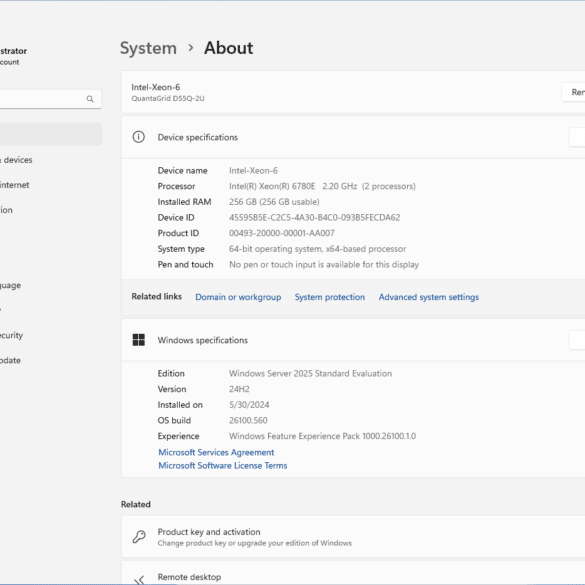This screenshot has width=585, height=585.
Task: Click the search magnifier icon in sidebar
Action: (90, 99)
